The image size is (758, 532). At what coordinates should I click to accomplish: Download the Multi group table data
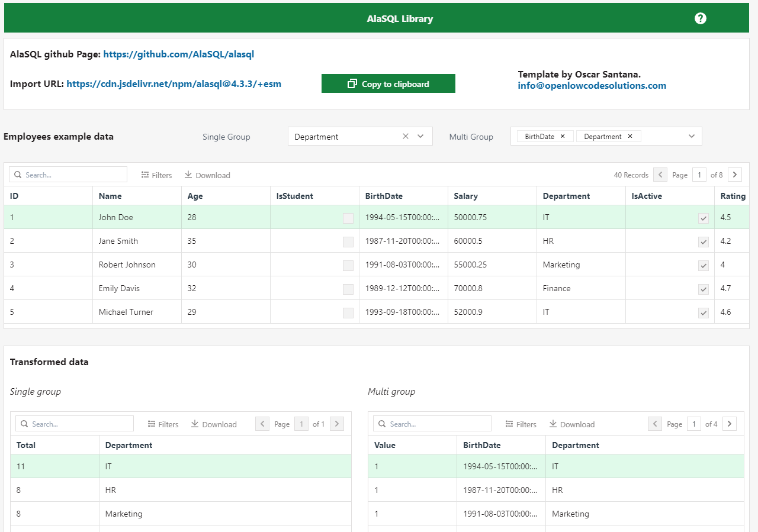pos(571,424)
